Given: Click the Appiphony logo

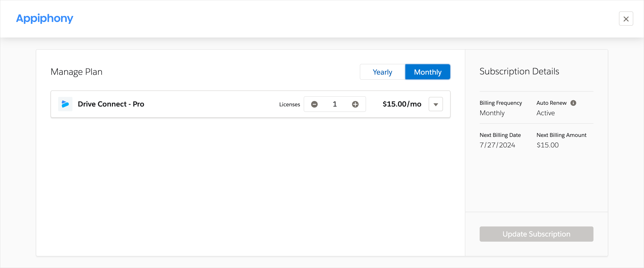Looking at the screenshot, I should (44, 19).
